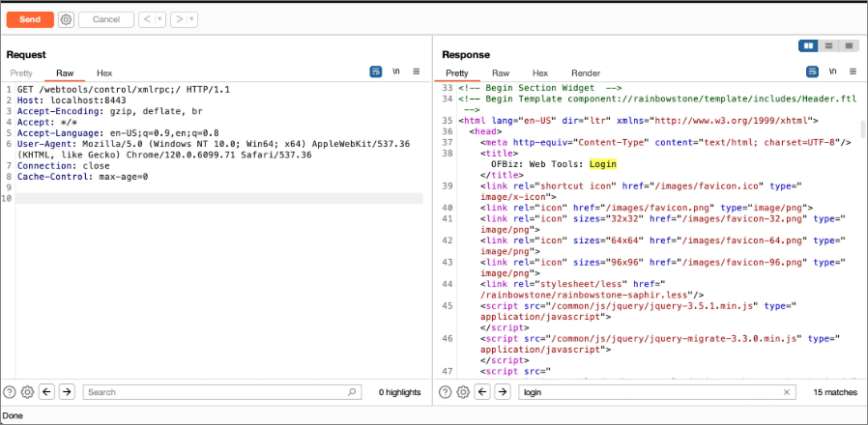Viewport: 868px width, 425px height.
Task: Click the orange Send button
Action: click(30, 19)
